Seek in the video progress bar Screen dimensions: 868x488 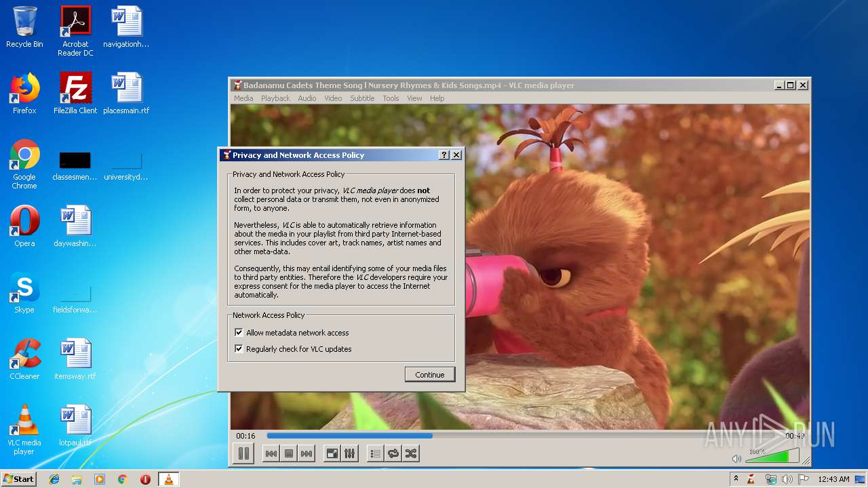pyautogui.click(x=522, y=436)
